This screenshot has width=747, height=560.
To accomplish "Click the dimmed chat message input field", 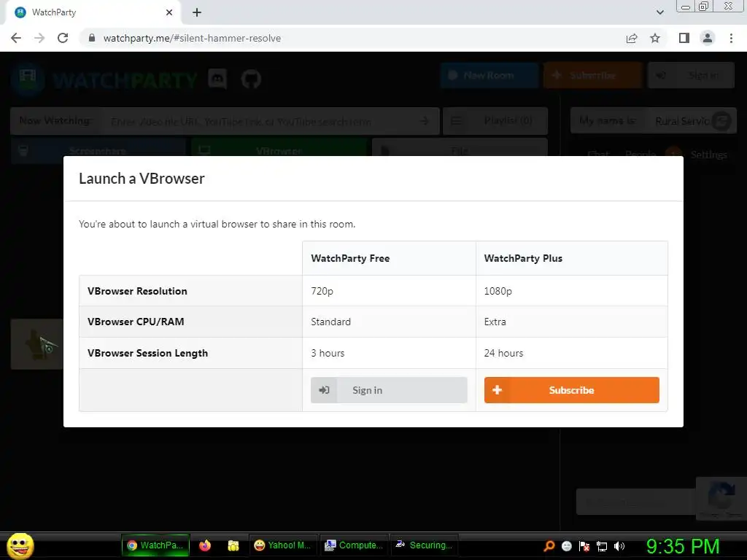I will 636,502.
